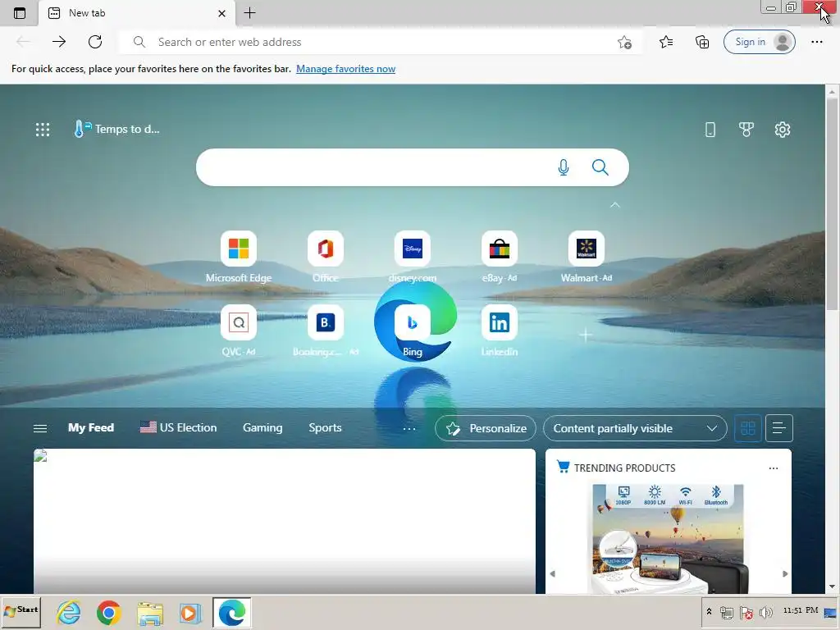Open the rewards trophy icon
The width and height of the screenshot is (840, 630).
(x=746, y=129)
